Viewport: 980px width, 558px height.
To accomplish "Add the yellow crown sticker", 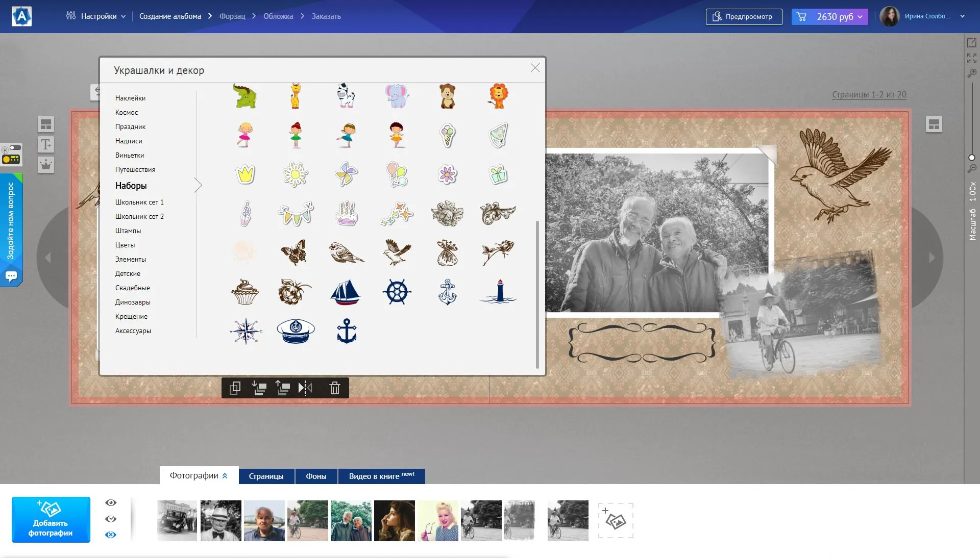I will coord(245,174).
